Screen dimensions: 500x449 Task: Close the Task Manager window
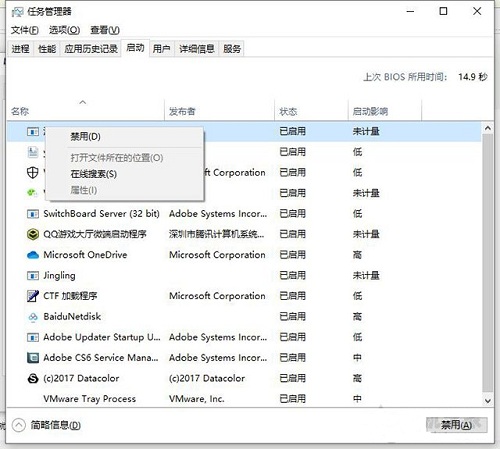477,11
